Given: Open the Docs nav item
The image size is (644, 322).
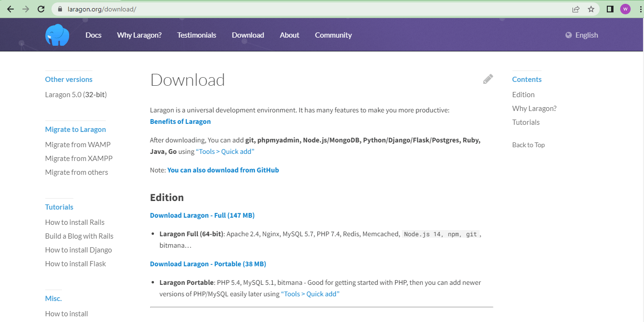Looking at the screenshot, I should coord(93,35).
